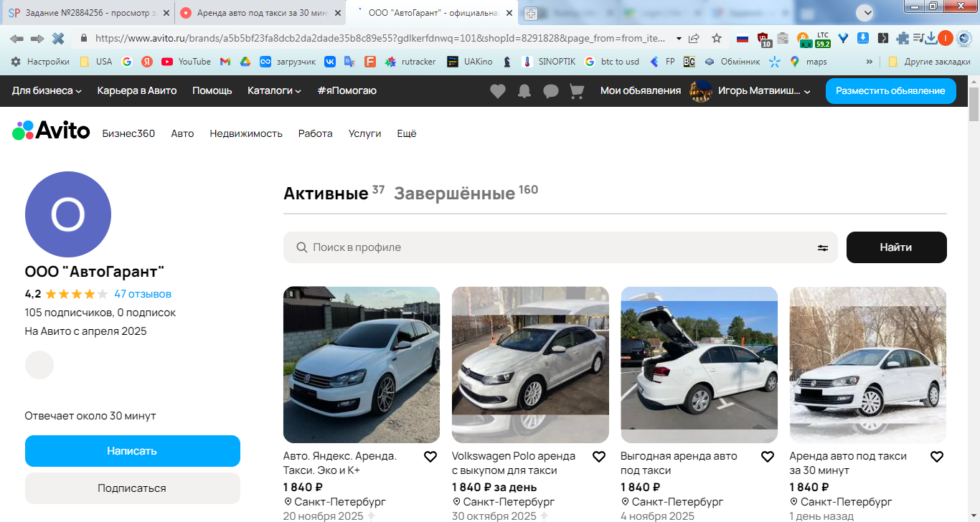The image size is (980, 522).
Task: Open the 'Недвижимость' category
Action: (246, 133)
